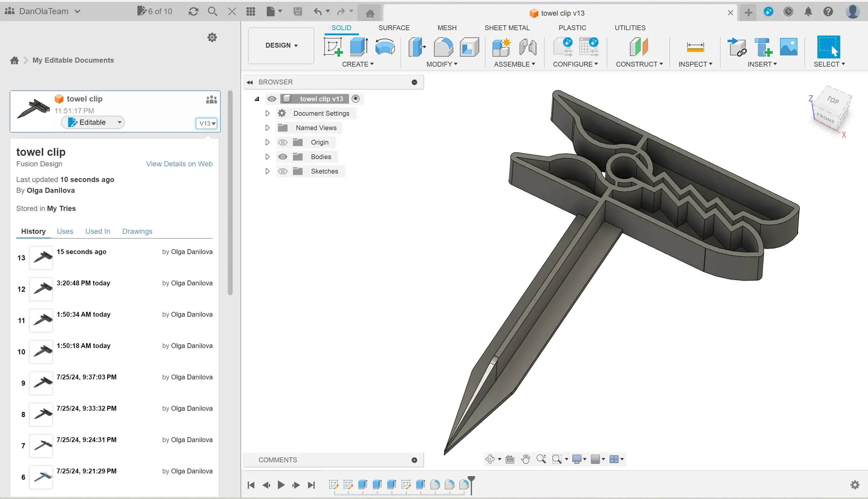Click the configuration table icon

pyautogui.click(x=589, y=47)
